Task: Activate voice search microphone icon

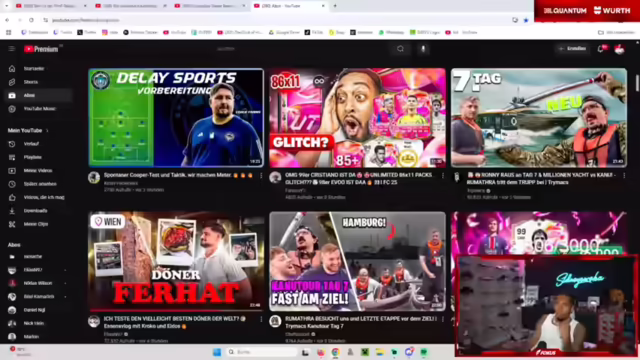Action: tap(423, 49)
